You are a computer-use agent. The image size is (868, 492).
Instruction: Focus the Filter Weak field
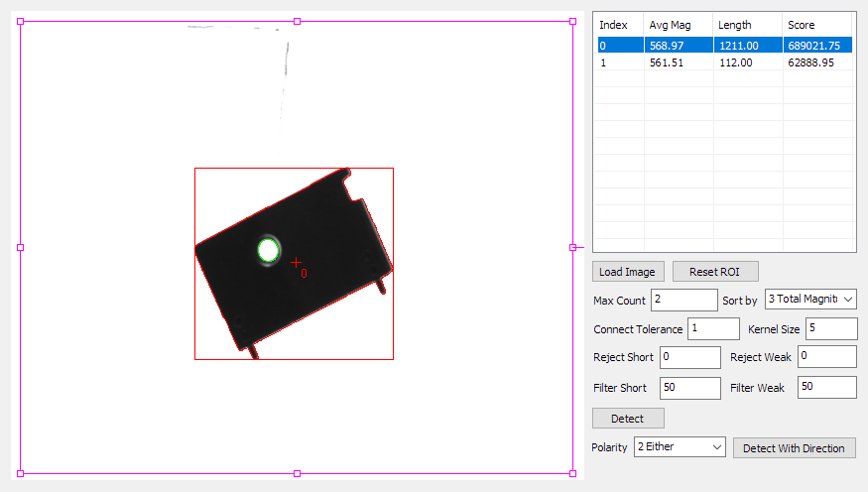click(x=827, y=387)
